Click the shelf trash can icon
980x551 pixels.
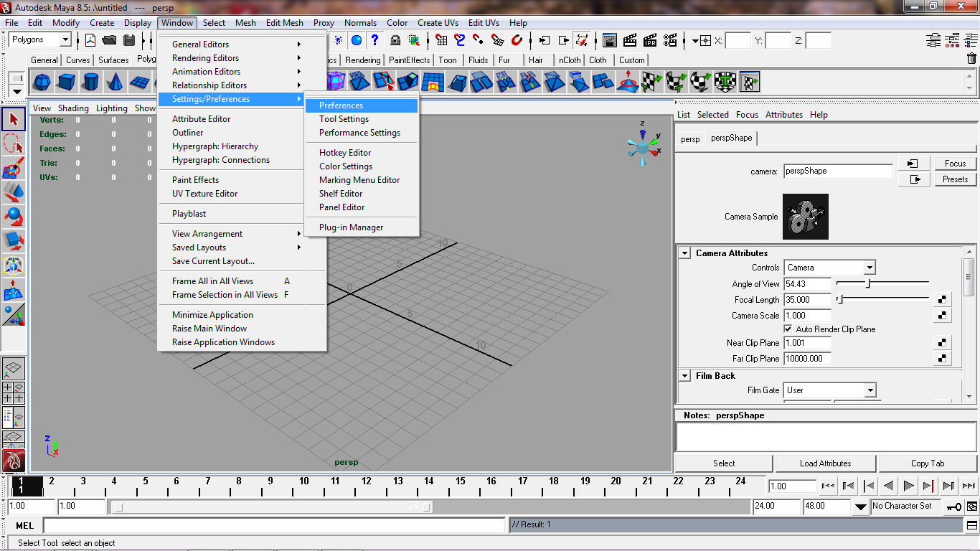(x=972, y=59)
